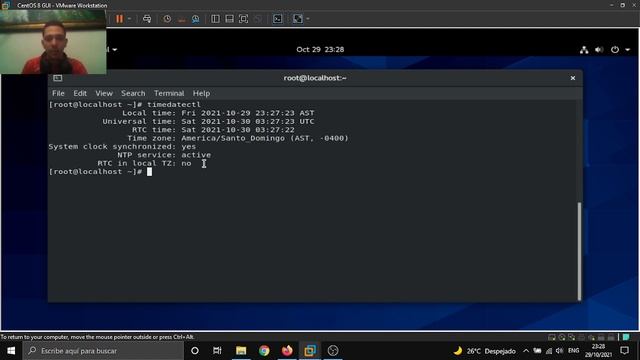Click the Windows taskbar search box
The width and height of the screenshot is (640, 360).
pyautogui.click(x=103, y=351)
